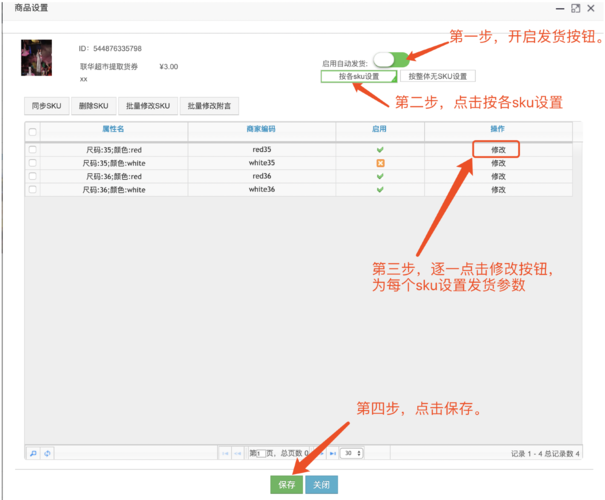Check the row 尺码:35;颜色:white checkbox

pos(33,163)
